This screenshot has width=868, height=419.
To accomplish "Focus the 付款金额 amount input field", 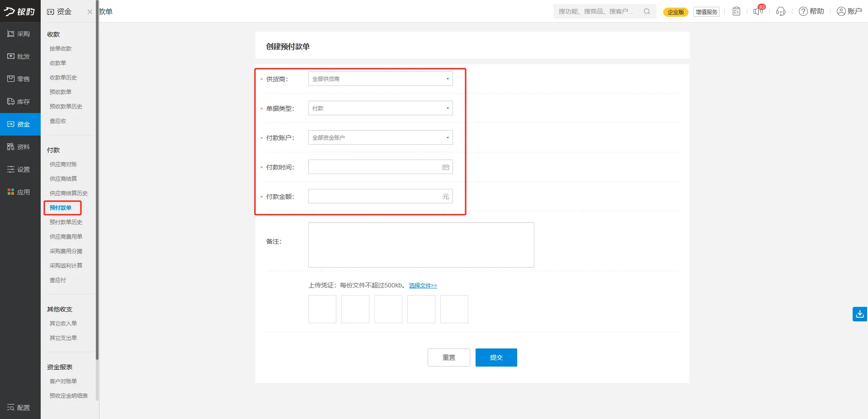I will (374, 197).
